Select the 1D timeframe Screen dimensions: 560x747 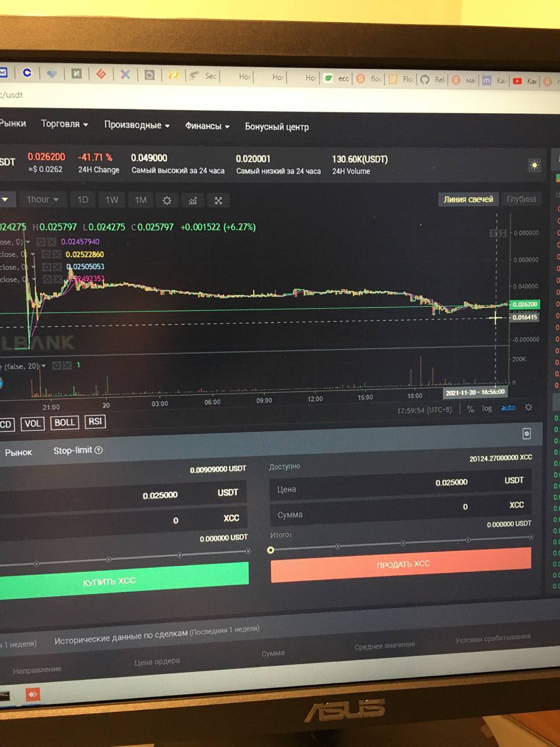(83, 200)
